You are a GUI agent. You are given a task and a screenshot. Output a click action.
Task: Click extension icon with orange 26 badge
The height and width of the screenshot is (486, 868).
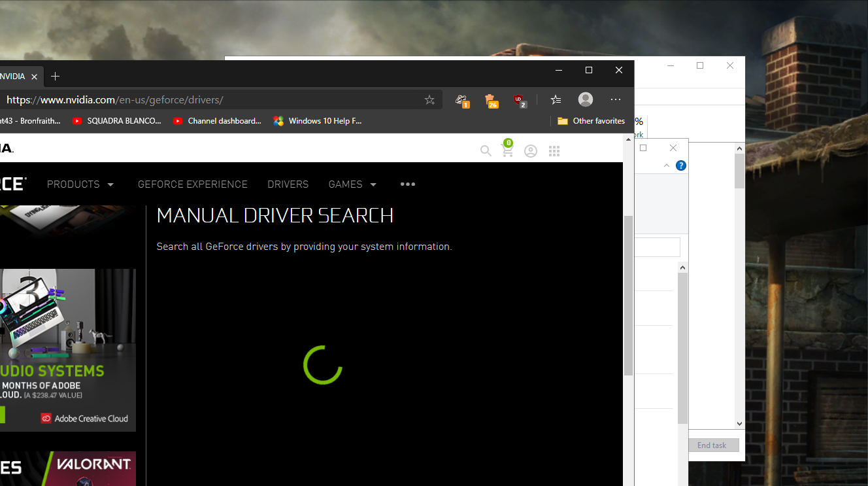click(491, 100)
